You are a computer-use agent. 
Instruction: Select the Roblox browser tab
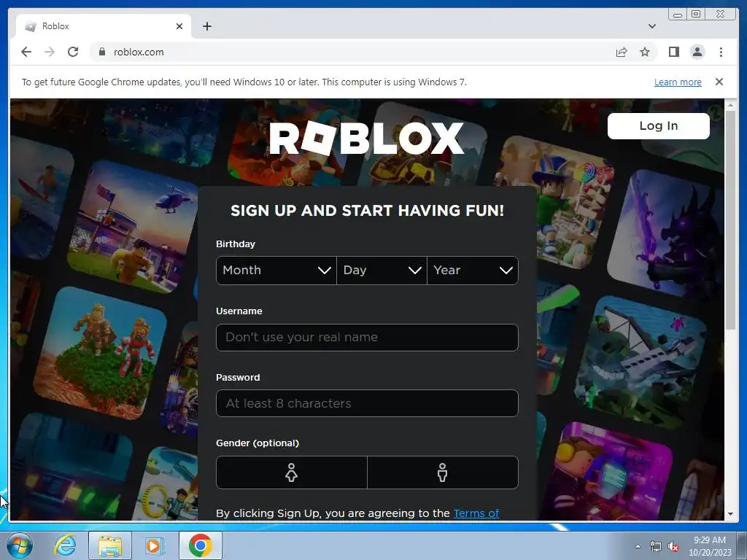pos(104,26)
